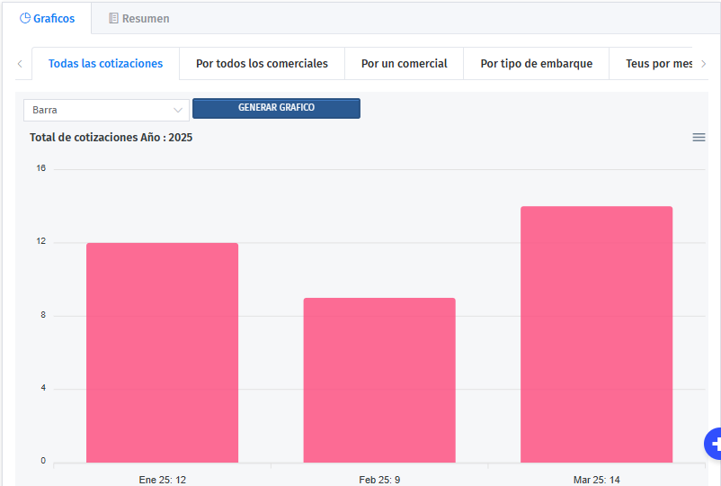Click the Ene 25: 12 axis label

(162, 479)
